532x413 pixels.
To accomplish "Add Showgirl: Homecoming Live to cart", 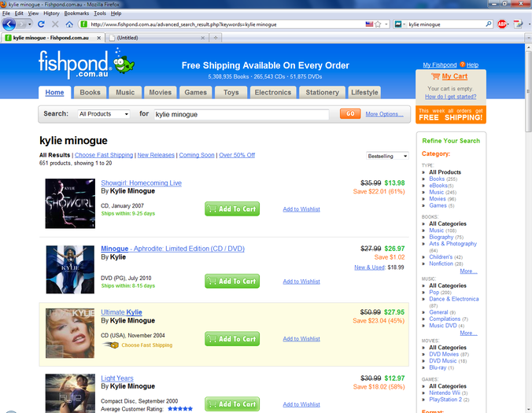I will tap(232, 209).
